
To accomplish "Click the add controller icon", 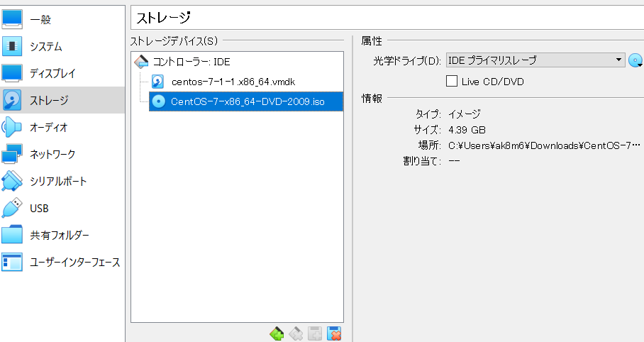I will pos(277,333).
